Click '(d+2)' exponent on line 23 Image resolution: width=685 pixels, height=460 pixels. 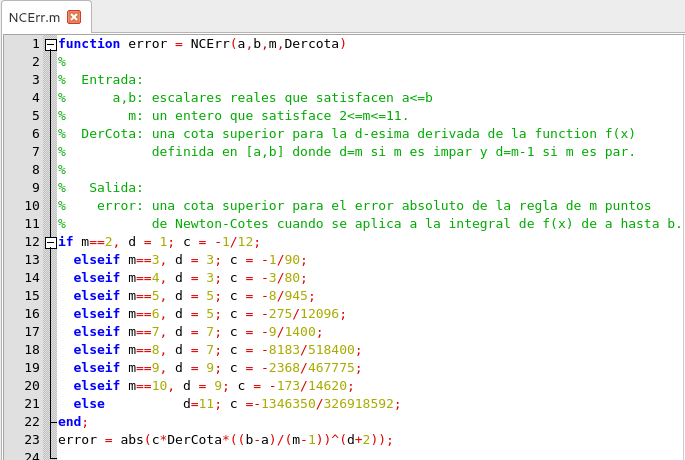click(x=358, y=439)
